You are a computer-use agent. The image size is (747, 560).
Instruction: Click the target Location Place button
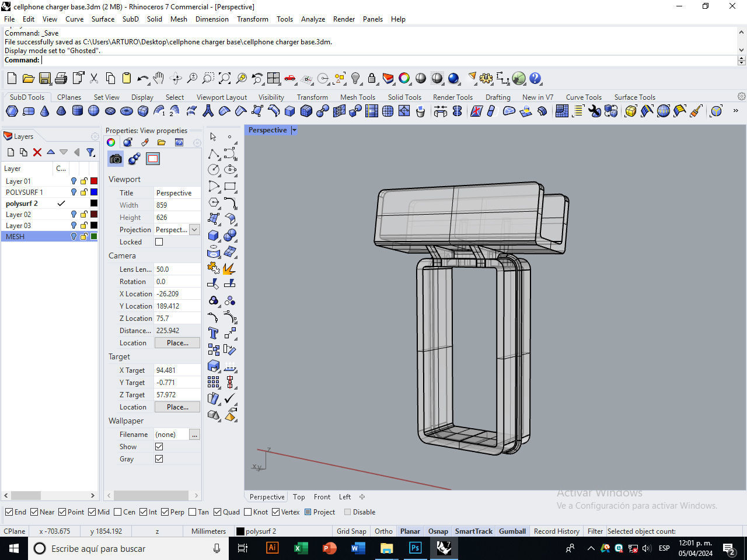(177, 407)
